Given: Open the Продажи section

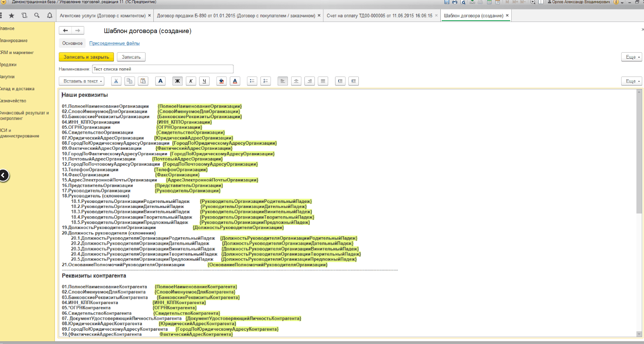Looking at the screenshot, I should coord(8,65).
